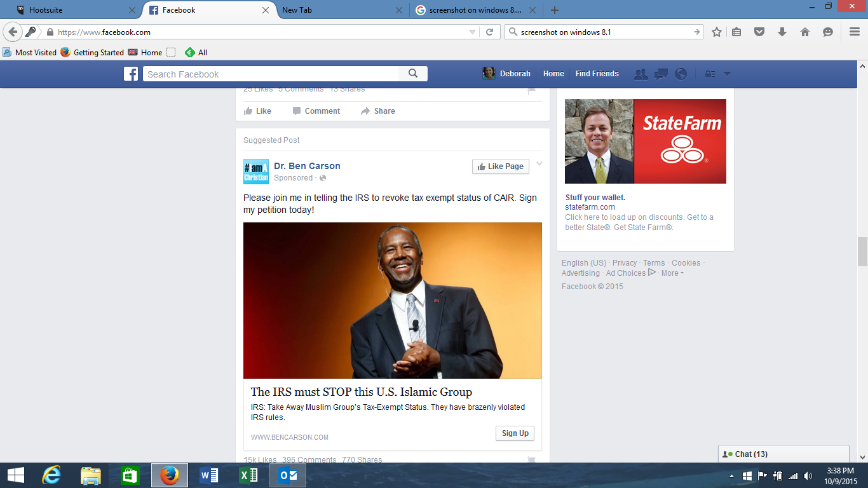Expand Dr. Ben Carson post options chevron
This screenshot has width=868, height=488.
[x=539, y=164]
